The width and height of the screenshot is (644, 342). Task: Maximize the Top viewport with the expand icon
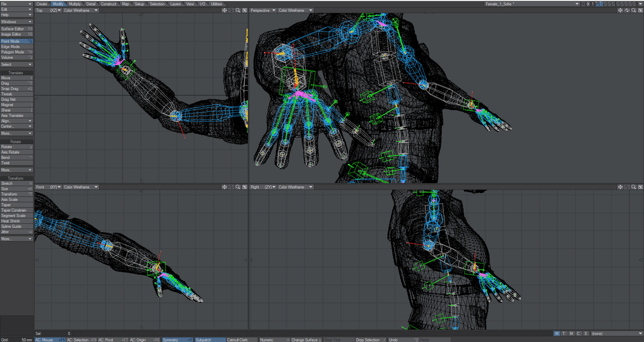245,10
